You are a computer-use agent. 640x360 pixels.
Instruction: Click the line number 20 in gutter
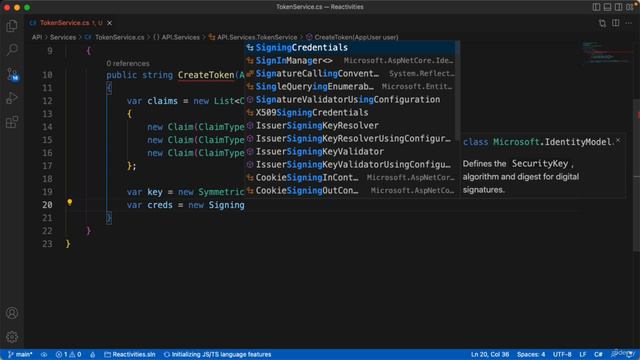47,205
